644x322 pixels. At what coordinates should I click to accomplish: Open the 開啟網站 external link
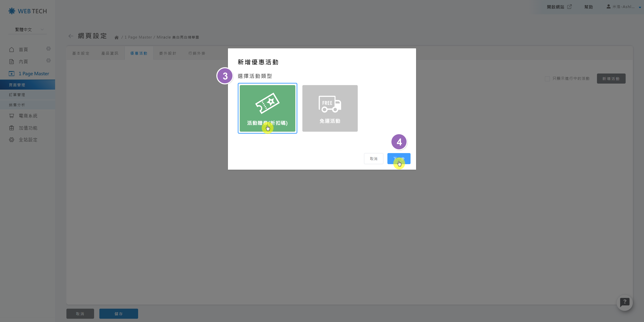pos(559,7)
